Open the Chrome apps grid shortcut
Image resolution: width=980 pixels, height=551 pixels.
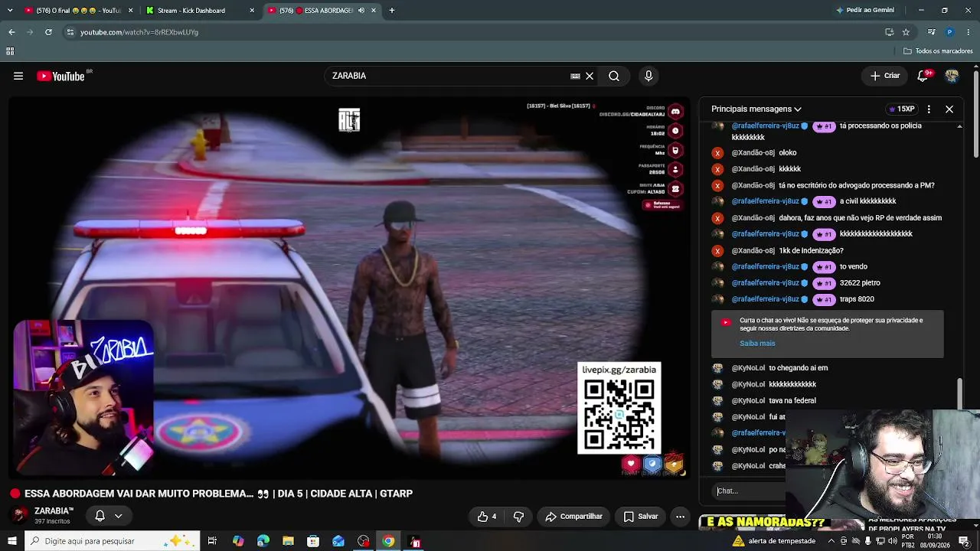pyautogui.click(x=10, y=51)
